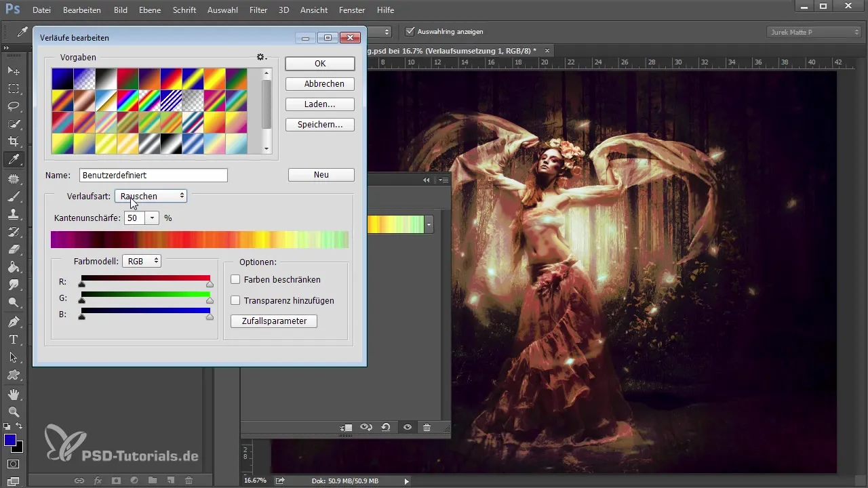Select the Lasso tool in toolbar
868x488 pixels.
pos(14,106)
